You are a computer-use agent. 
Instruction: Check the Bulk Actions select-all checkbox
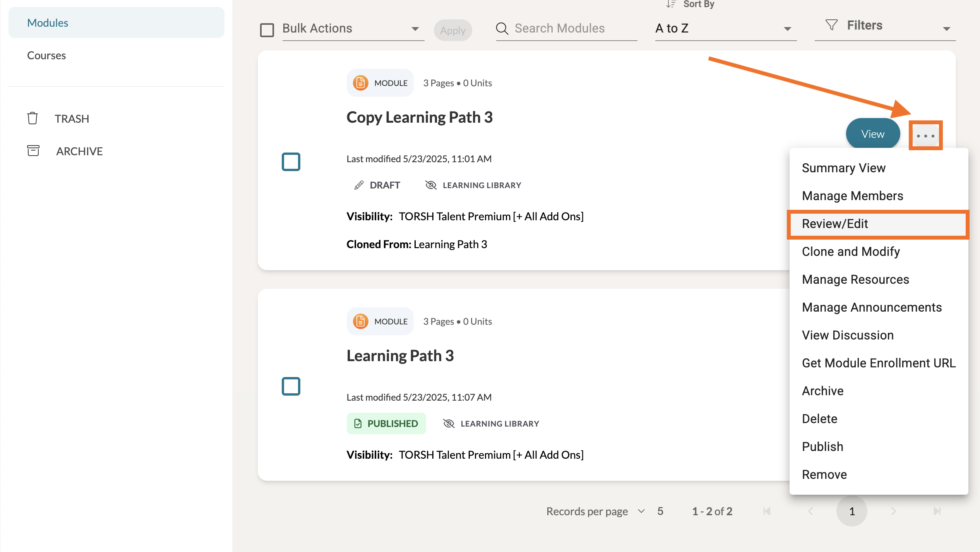pos(267,30)
